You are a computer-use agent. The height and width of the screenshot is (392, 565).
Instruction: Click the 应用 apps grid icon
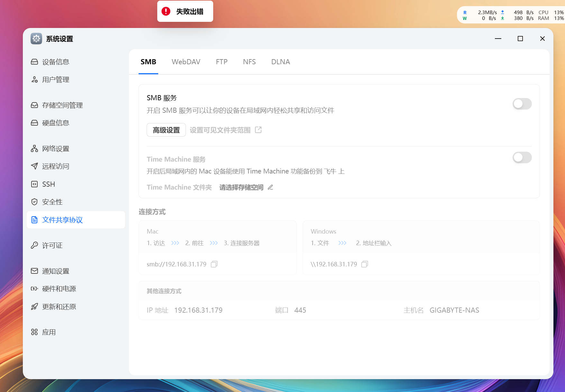(34, 332)
